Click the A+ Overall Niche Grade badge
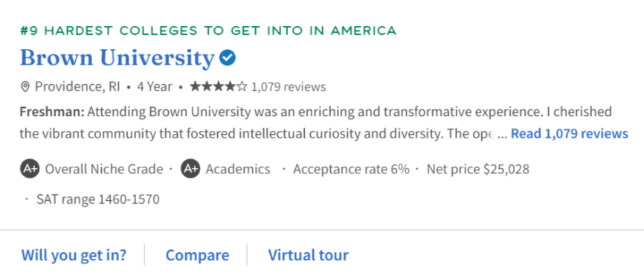 coord(30,169)
